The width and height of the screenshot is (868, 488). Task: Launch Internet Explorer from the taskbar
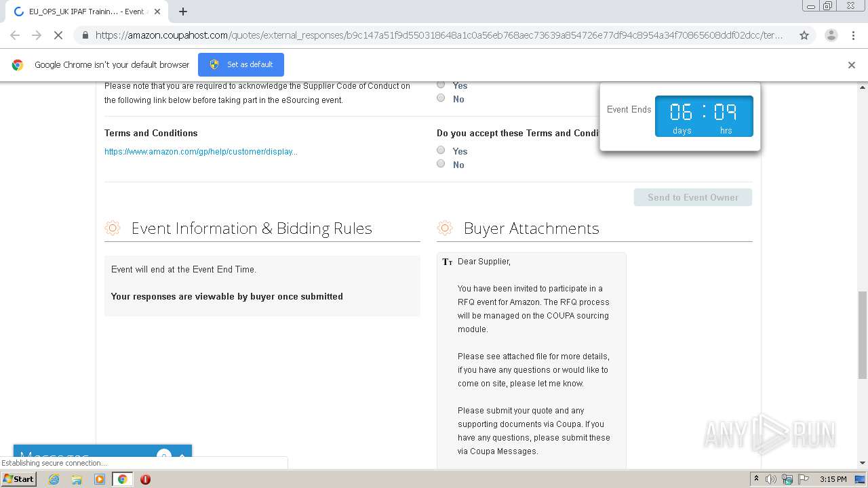[x=54, y=479]
